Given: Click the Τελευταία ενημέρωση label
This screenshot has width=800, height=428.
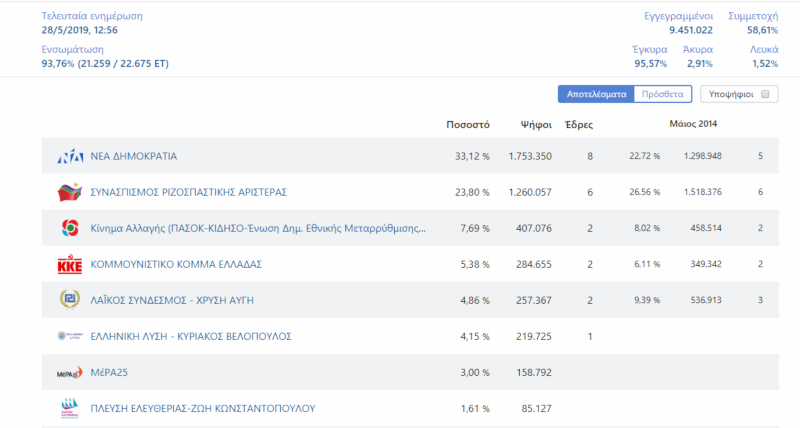Looking at the screenshot, I should (92, 16).
